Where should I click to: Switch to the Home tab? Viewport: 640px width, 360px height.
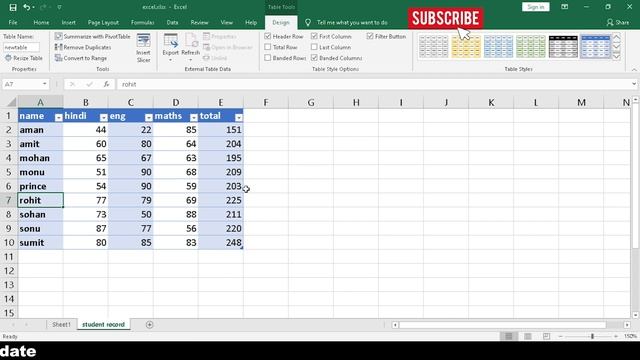pyautogui.click(x=41, y=22)
